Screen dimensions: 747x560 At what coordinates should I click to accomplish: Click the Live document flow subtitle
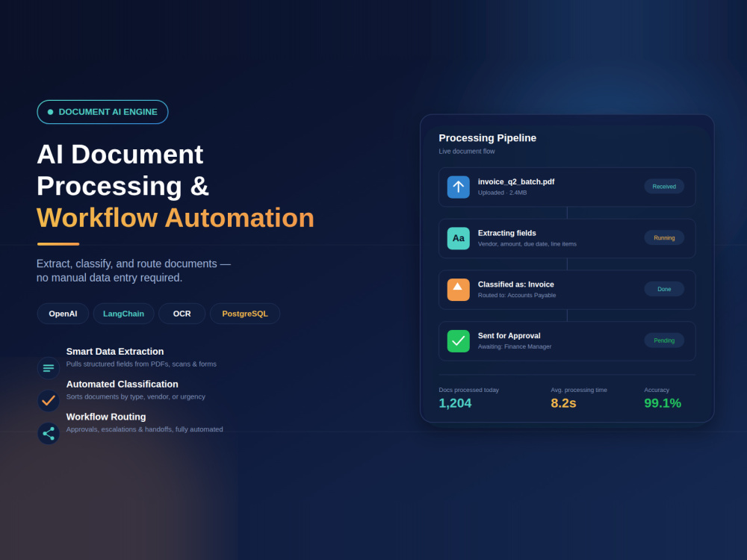coord(467,152)
